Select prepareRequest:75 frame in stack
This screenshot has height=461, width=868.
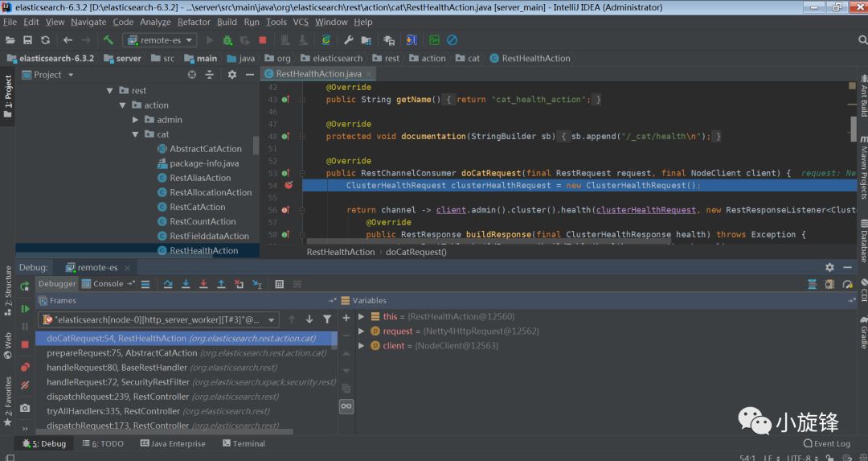pos(186,353)
